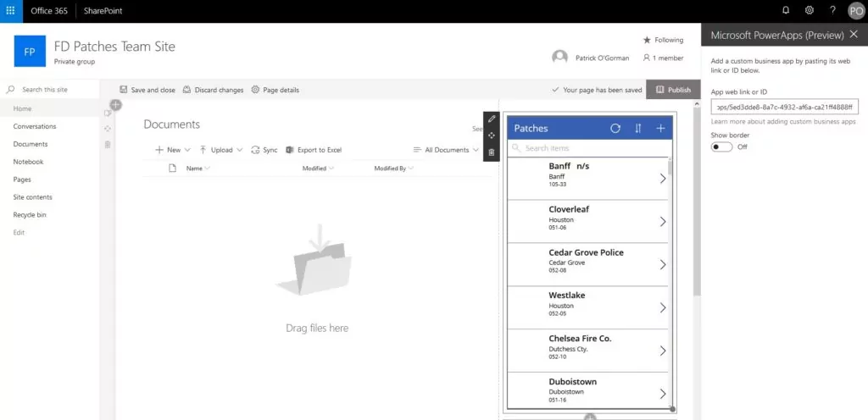Viewport: 868px width, 420px height.
Task: Open the help question mark
Action: (832, 10)
